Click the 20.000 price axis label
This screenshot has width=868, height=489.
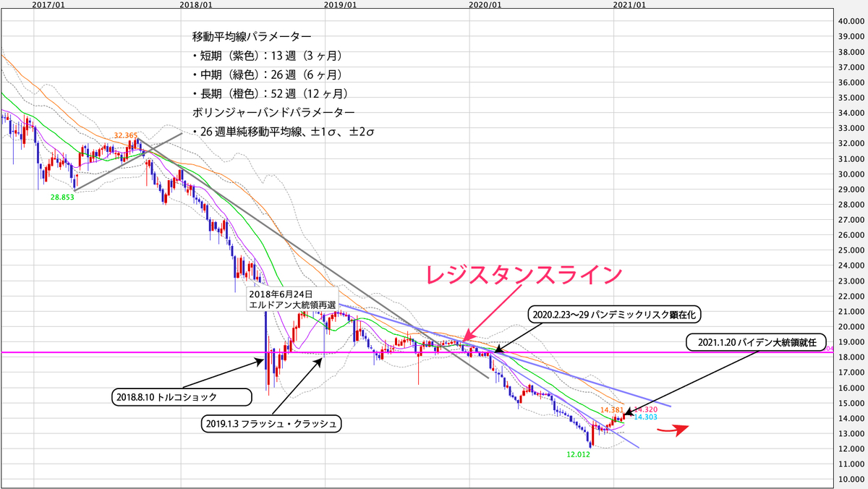pos(851,326)
